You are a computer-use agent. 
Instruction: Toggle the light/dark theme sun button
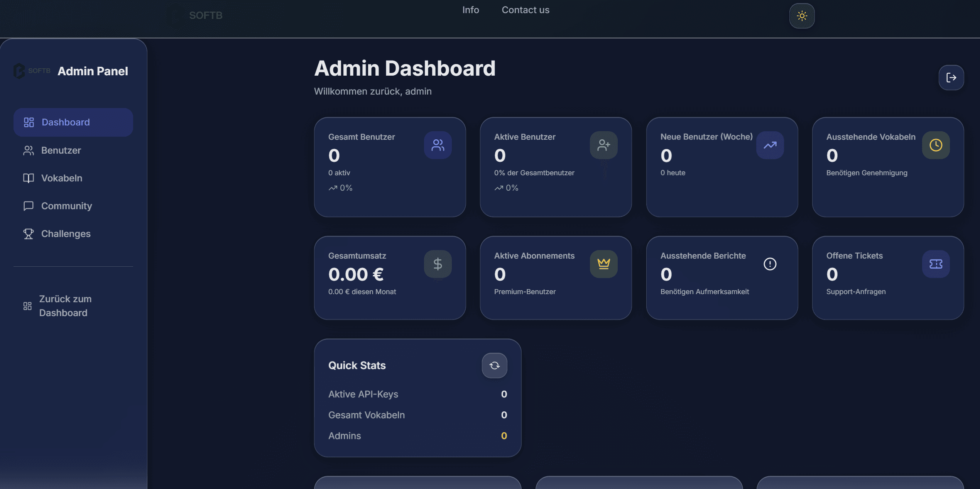tap(802, 16)
